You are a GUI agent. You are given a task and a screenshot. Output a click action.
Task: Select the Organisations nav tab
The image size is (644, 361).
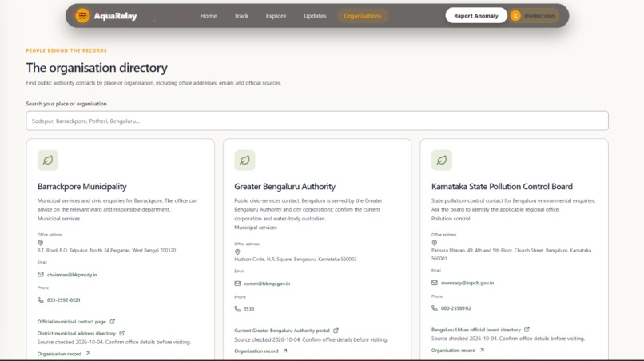[x=363, y=16]
